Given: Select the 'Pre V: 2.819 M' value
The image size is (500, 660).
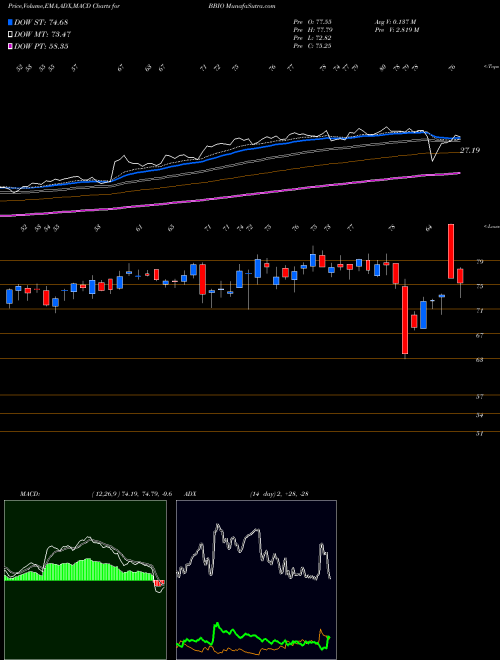Looking at the screenshot, I should (x=396, y=30).
